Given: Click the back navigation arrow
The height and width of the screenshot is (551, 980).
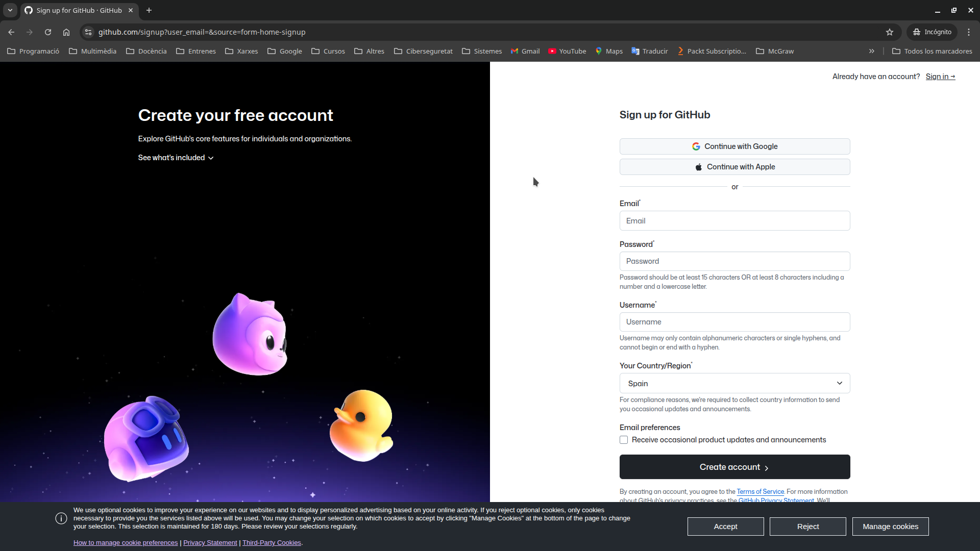Looking at the screenshot, I should click(11, 32).
